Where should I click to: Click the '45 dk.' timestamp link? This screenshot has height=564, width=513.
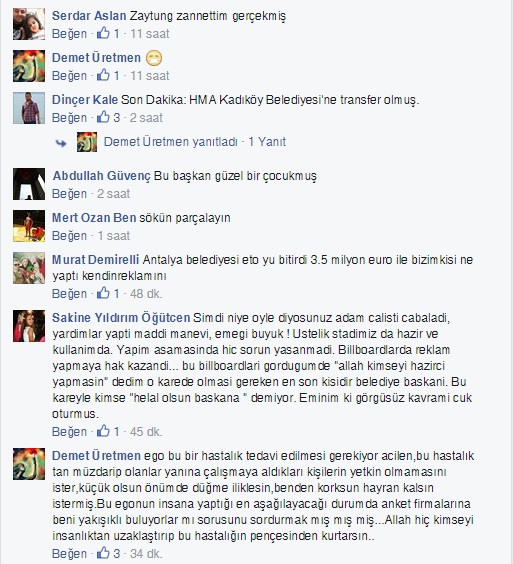(x=146, y=431)
